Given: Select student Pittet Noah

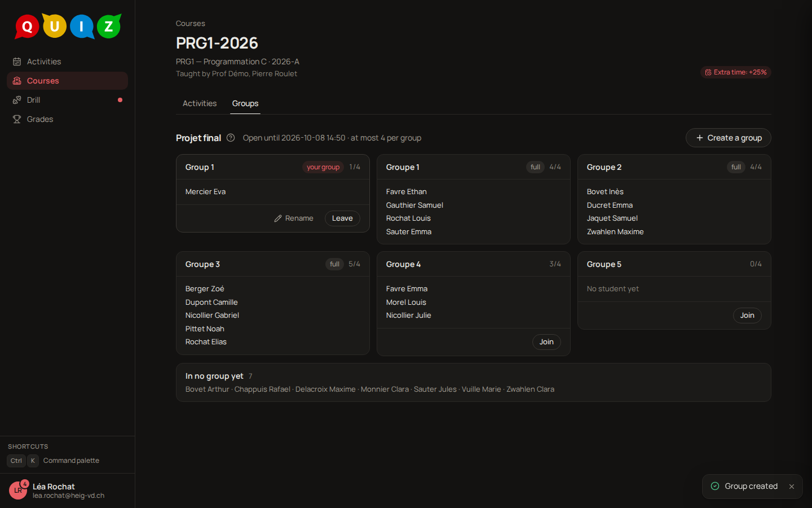Looking at the screenshot, I should point(205,329).
